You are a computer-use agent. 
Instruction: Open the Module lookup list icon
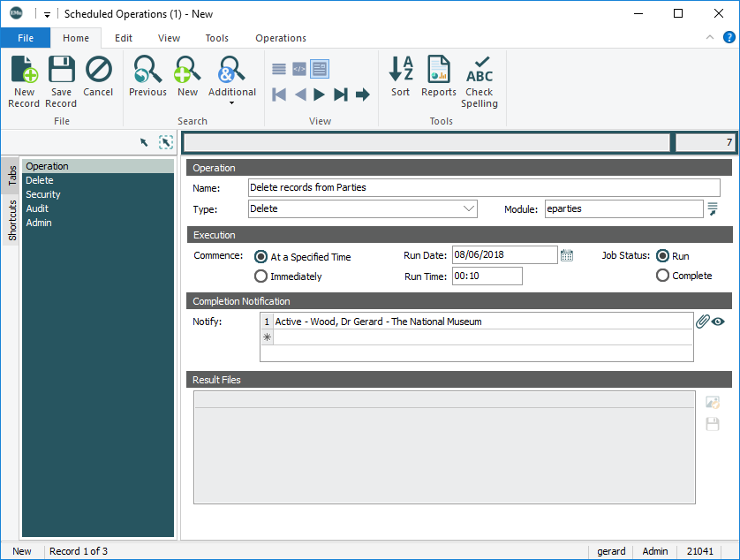pos(713,209)
